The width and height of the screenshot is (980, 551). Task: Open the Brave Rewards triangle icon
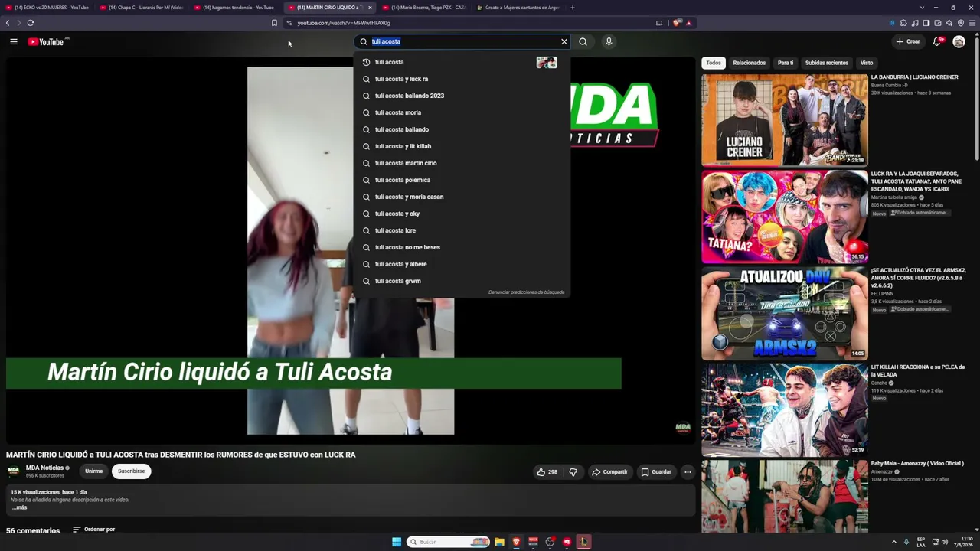pos(688,23)
